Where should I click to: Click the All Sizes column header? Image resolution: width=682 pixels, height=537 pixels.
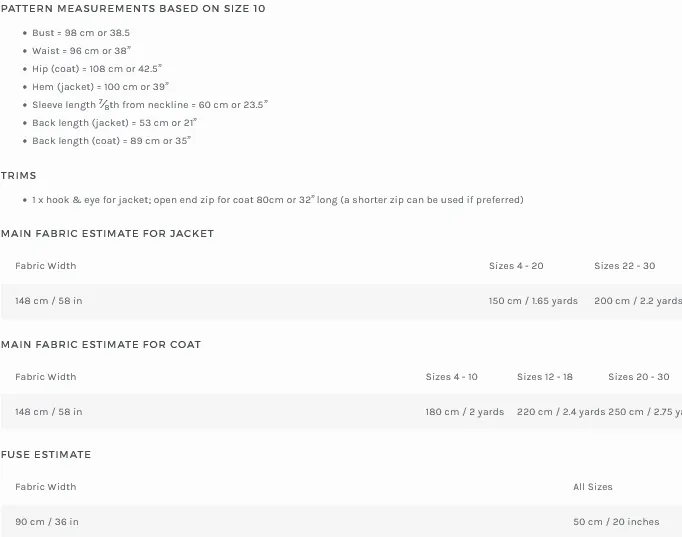[593, 487]
